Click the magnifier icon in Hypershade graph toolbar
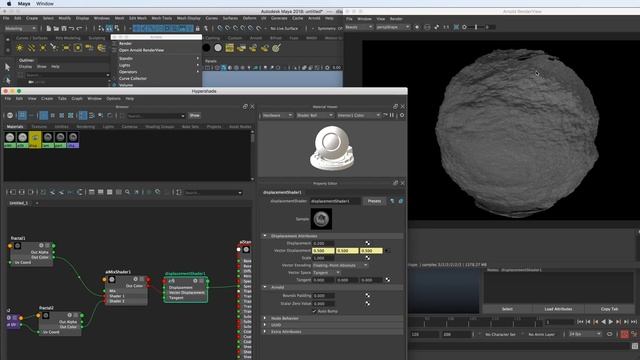This screenshot has height=360, width=640. pyautogui.click(x=127, y=192)
